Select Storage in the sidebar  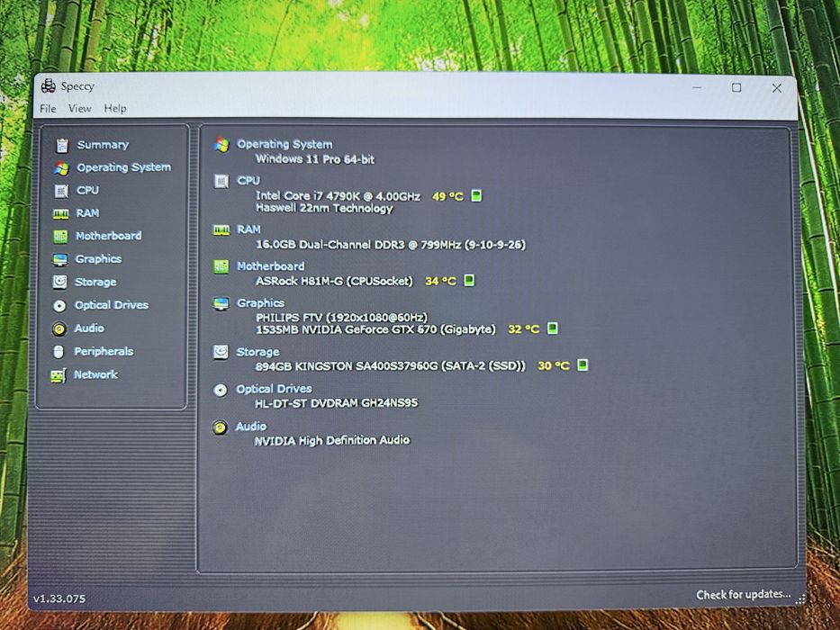[95, 282]
